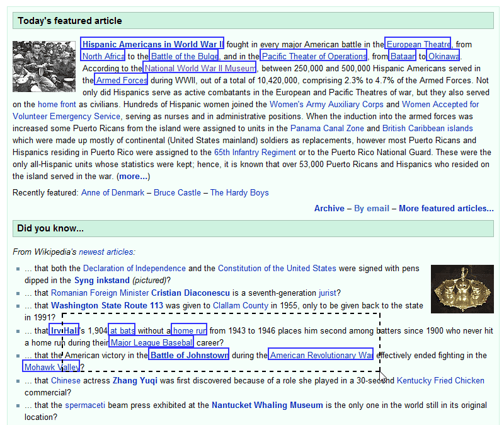
Task: Open recently featured Bruce Castle
Action: tap(177, 192)
